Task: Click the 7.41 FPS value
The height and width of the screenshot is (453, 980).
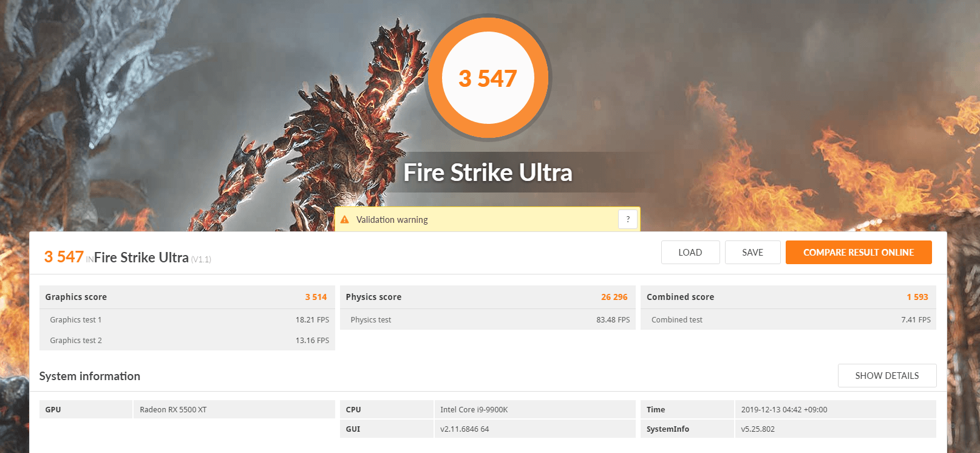Action: click(916, 320)
